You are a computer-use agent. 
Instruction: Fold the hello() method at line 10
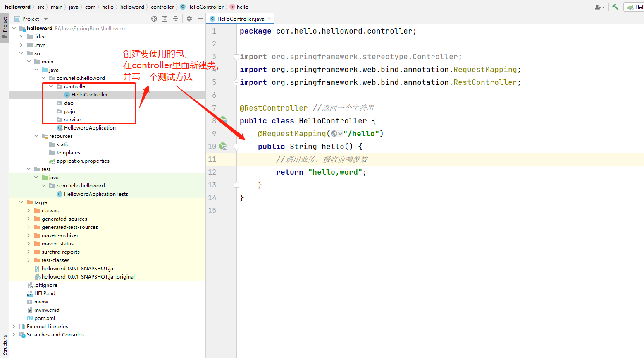pyautogui.click(x=237, y=147)
